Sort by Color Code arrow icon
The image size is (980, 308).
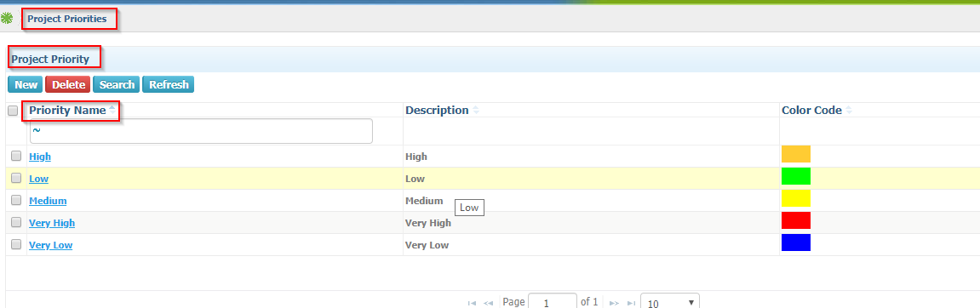849,111
